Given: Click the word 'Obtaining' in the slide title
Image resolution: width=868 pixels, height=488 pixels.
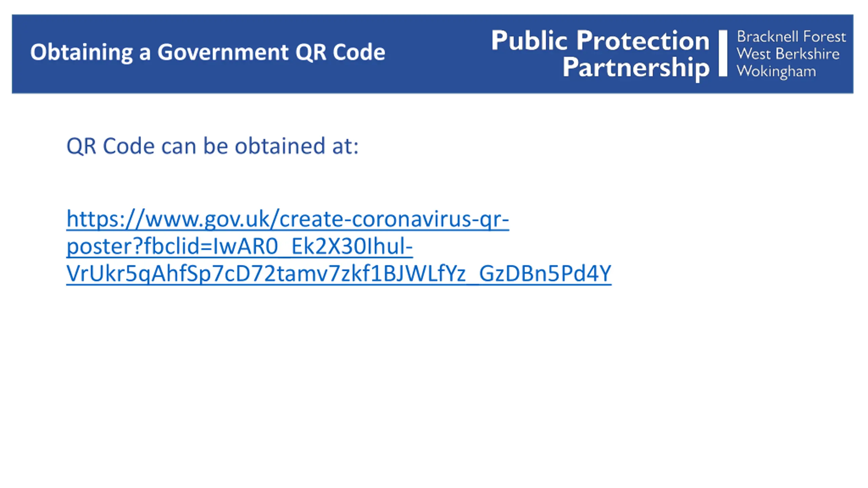Looking at the screenshot, I should [x=81, y=53].
